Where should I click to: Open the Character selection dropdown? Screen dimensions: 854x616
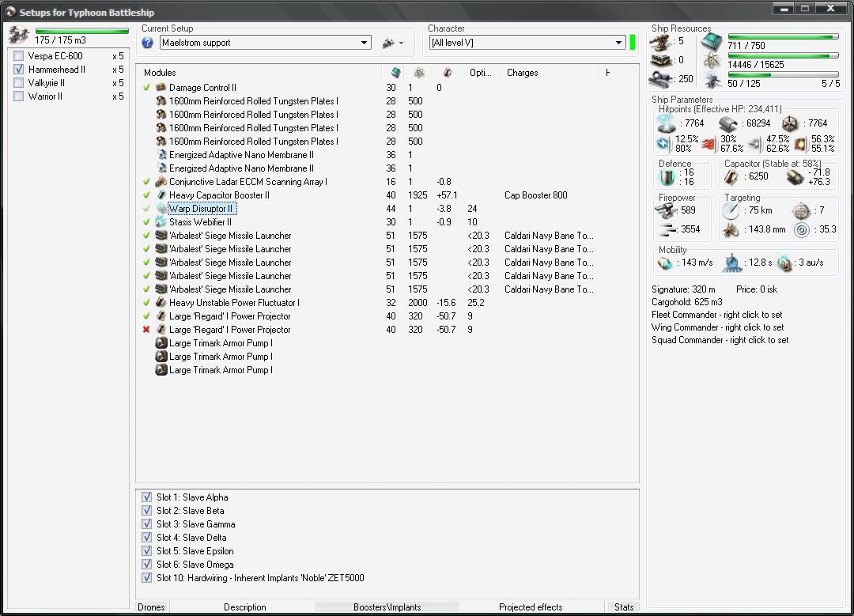click(x=619, y=43)
